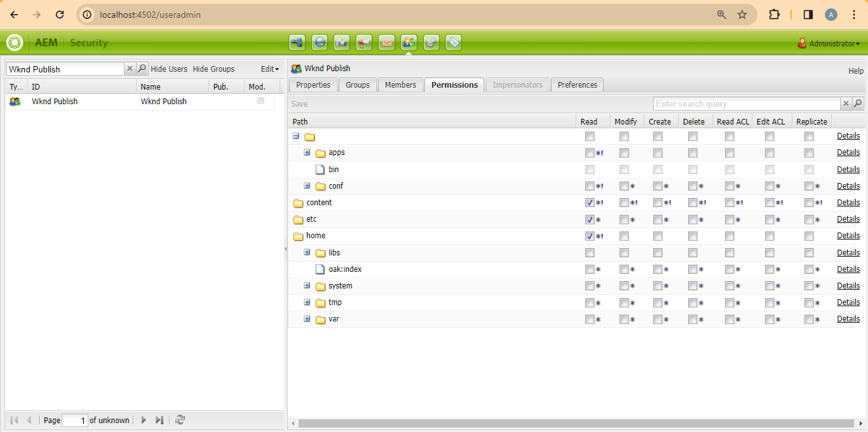
Task: Clear the permissions search query
Action: [846, 104]
